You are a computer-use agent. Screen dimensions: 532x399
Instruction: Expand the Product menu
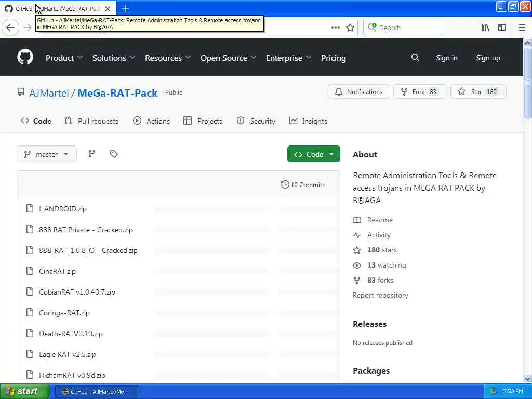point(64,58)
